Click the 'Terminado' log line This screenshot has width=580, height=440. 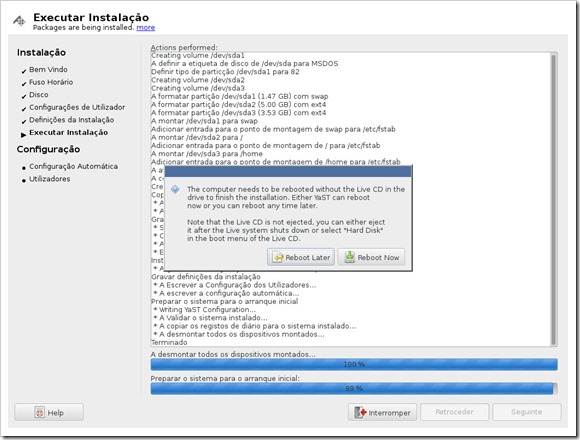coord(169,342)
